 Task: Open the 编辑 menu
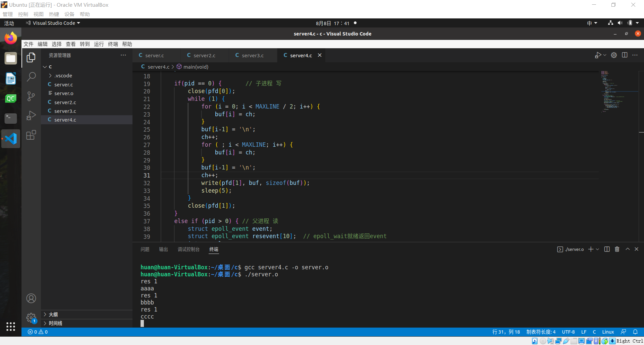tap(43, 44)
